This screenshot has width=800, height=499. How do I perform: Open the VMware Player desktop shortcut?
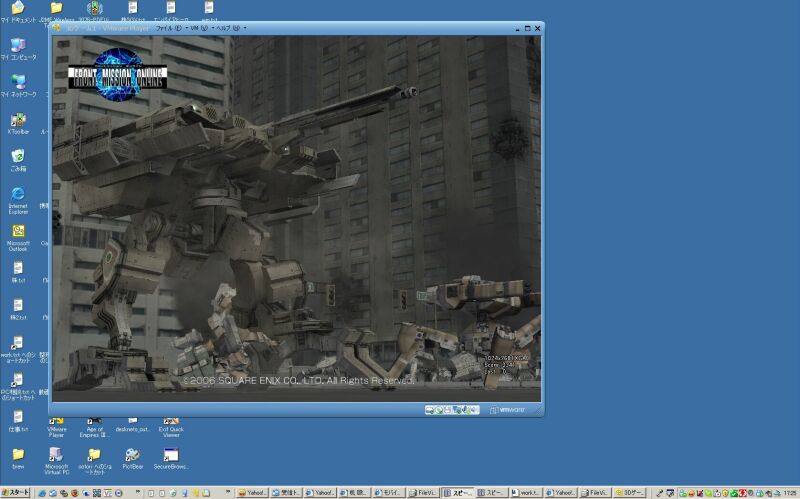pos(56,428)
